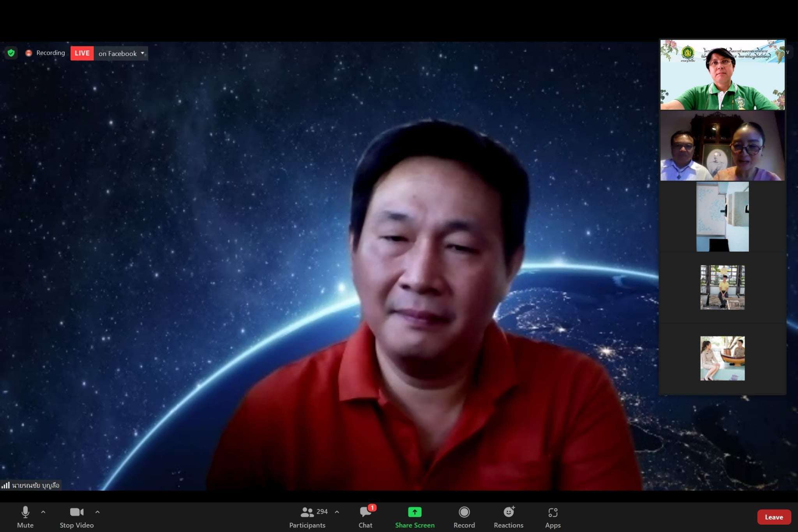
Task: Click the green encryption shield icon
Action: 11,53
